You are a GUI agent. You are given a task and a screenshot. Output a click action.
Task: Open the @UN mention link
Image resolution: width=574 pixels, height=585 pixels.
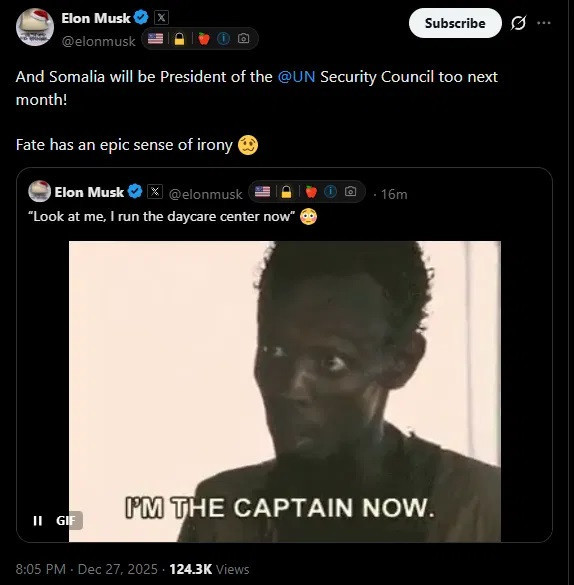pos(297,77)
